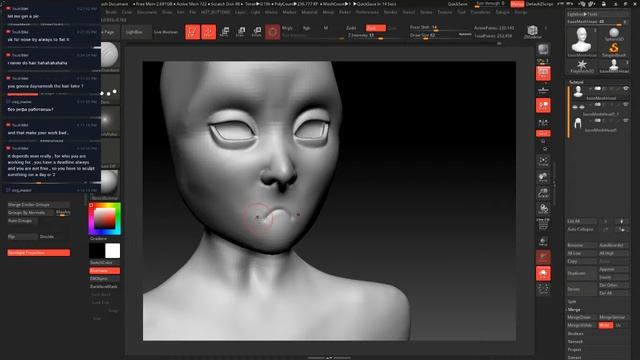
Task: Pick a color in the color picker square
Action: (104, 218)
